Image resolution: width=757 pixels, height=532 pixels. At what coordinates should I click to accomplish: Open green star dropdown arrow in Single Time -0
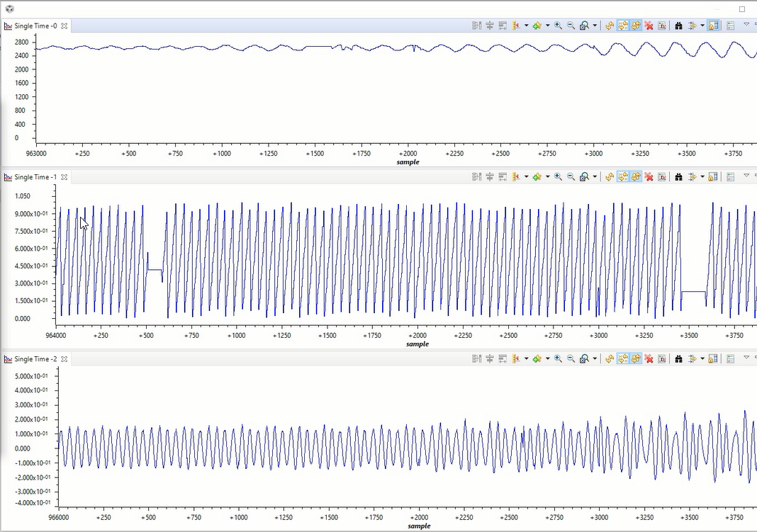tap(547, 26)
